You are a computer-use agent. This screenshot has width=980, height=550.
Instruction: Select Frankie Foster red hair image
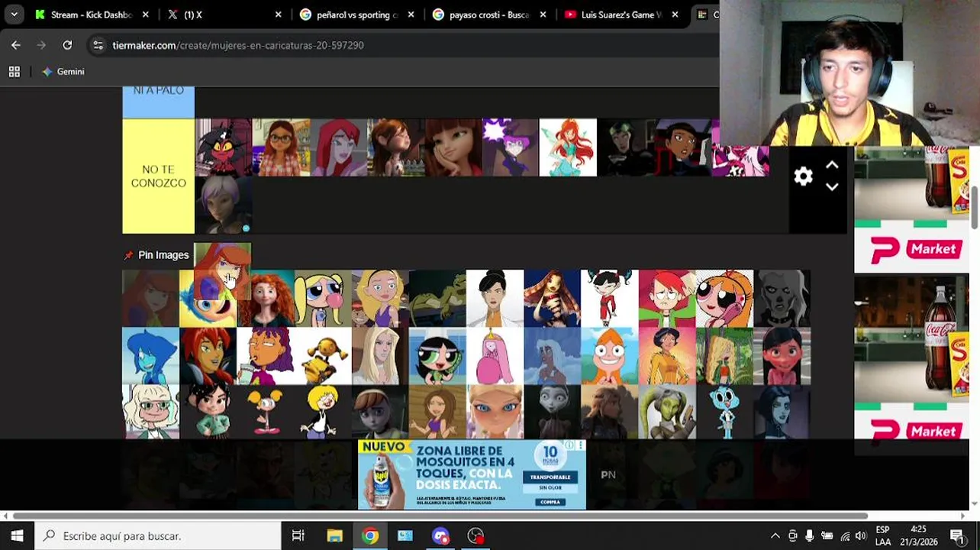click(x=667, y=299)
